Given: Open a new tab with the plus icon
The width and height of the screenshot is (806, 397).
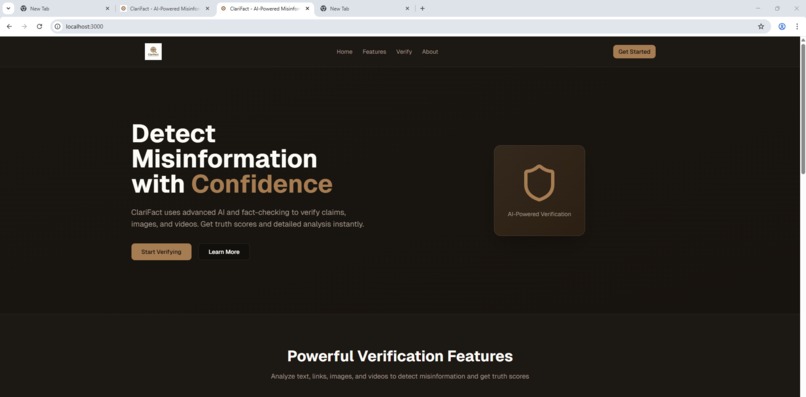Looking at the screenshot, I should point(423,8).
